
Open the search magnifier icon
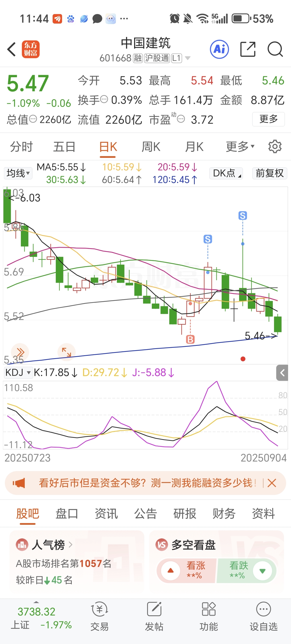(x=275, y=49)
